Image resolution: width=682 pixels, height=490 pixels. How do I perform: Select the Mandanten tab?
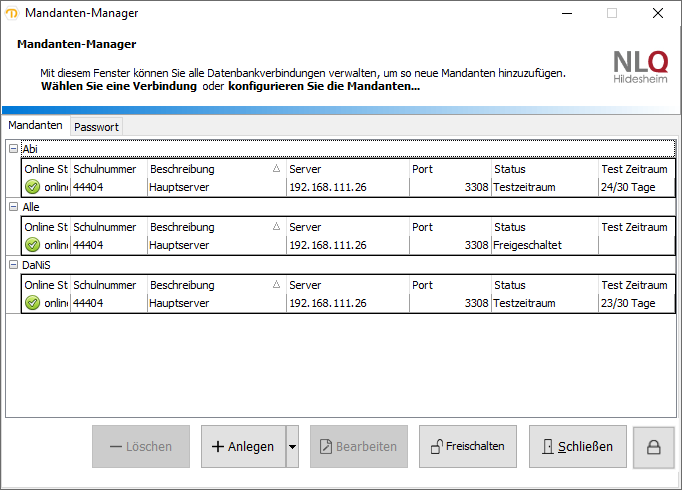coord(35,126)
